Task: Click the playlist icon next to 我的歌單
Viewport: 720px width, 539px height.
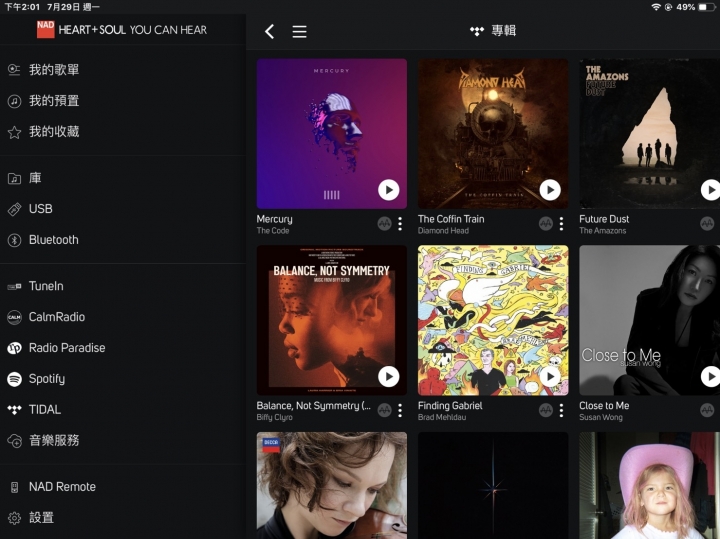Action: coord(14,70)
